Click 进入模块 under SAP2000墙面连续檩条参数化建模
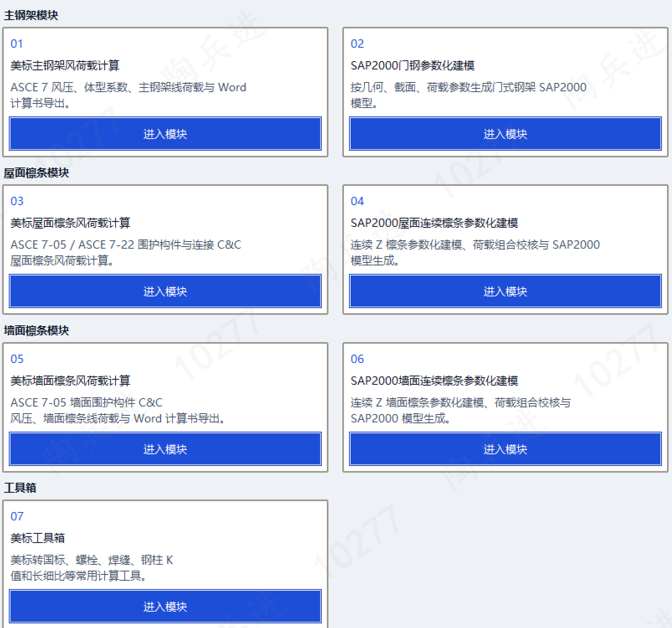Image resolution: width=672 pixels, height=628 pixels. click(505, 449)
